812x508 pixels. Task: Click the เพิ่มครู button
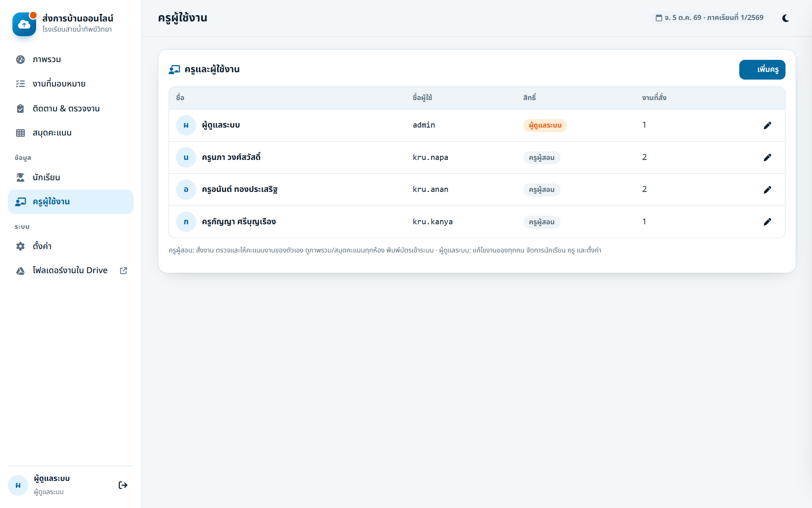click(762, 70)
